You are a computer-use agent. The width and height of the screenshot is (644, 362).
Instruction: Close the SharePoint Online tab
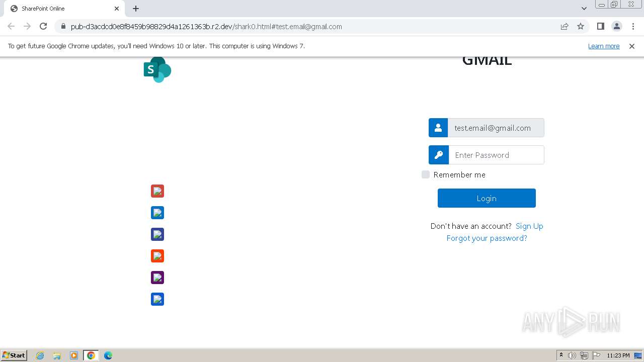(117, 9)
